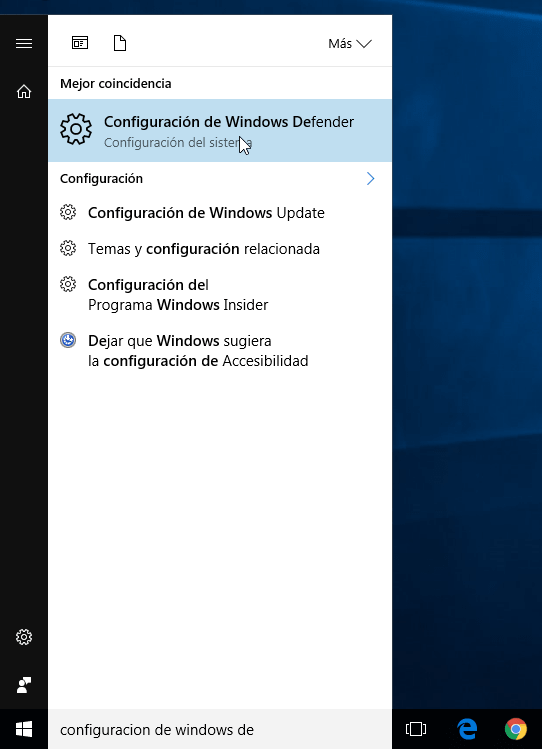Open the sidebar settings gear
542x749 pixels.
(x=24, y=637)
